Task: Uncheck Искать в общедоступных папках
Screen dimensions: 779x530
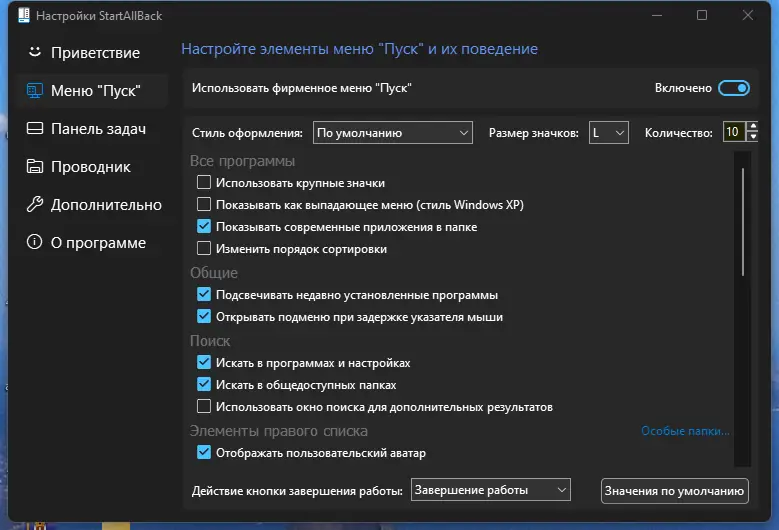Action: pyautogui.click(x=204, y=384)
